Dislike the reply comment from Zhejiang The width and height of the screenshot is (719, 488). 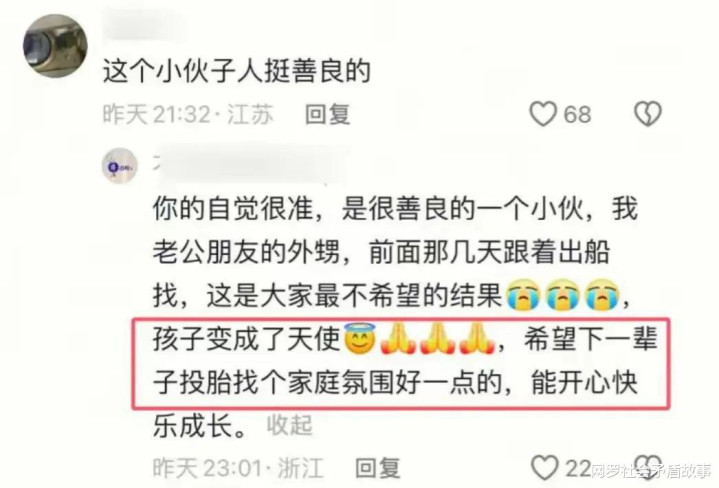pos(647,468)
